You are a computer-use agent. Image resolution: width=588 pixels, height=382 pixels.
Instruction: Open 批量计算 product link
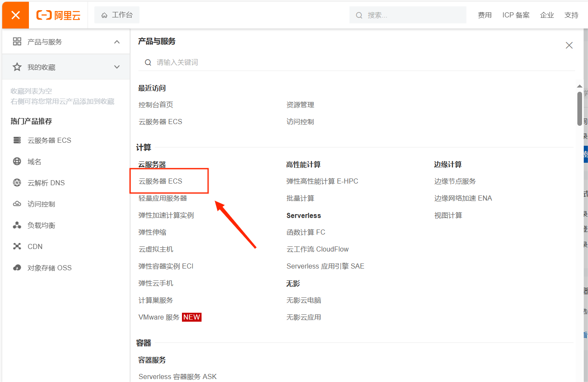(300, 198)
